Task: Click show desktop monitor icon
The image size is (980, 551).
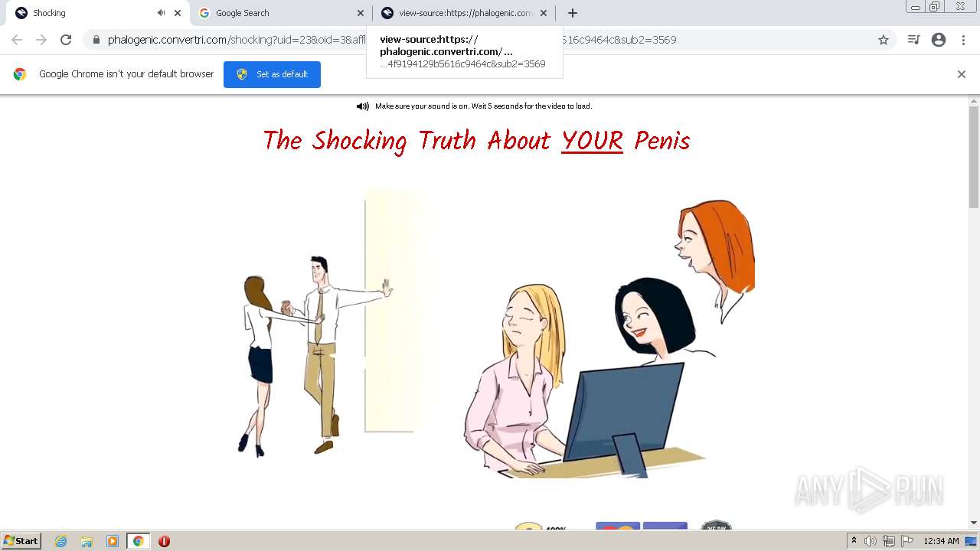Action: tap(971, 541)
